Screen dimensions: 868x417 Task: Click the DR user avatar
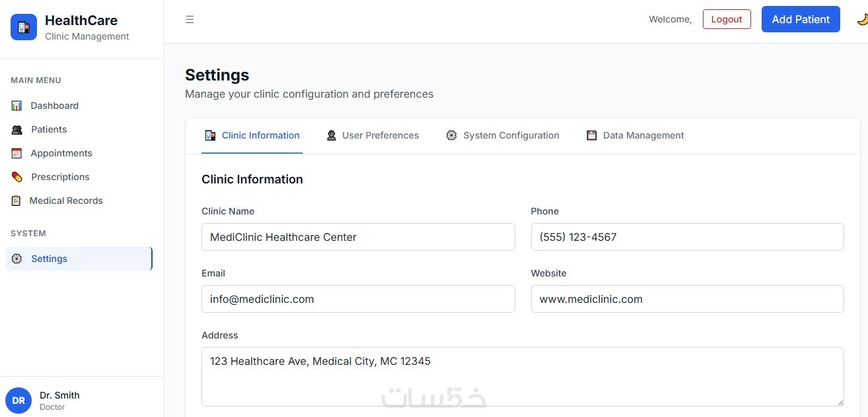click(x=18, y=401)
